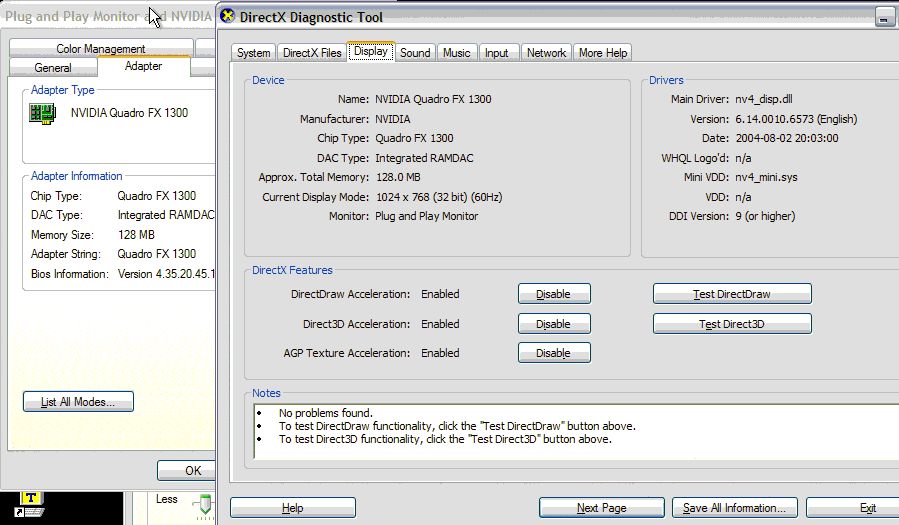Select the Display tab
Viewport: 899px width, 525px height.
370,51
